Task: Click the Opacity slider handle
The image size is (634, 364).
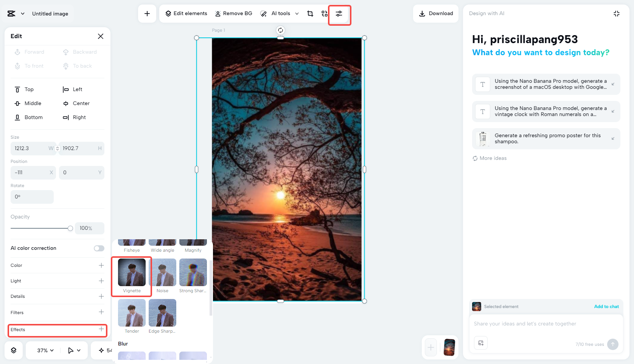Action: pos(70,228)
